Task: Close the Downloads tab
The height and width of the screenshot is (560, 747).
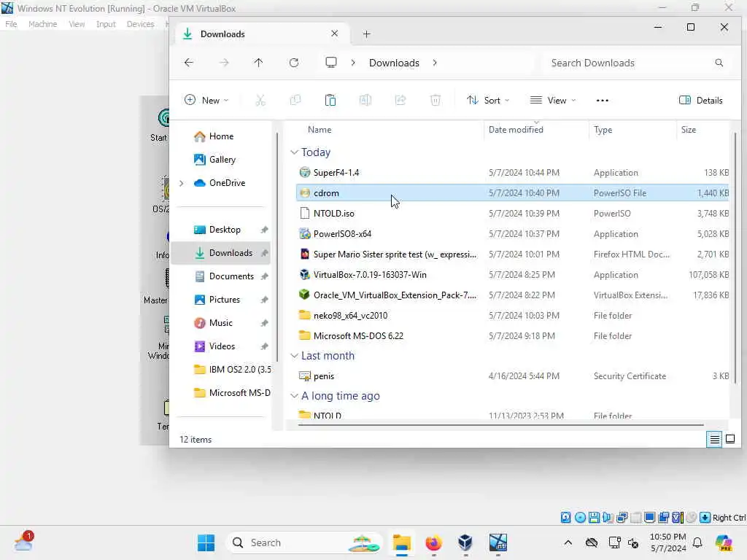Action: tap(334, 34)
